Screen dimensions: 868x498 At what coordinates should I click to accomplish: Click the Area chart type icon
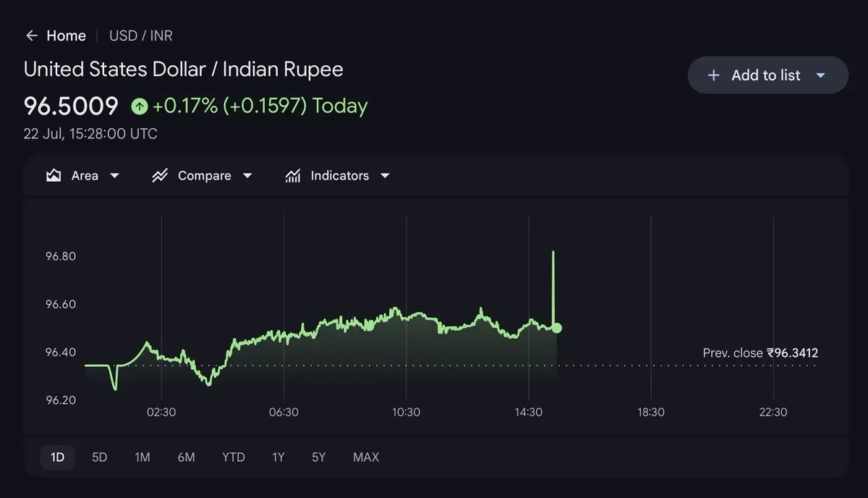[54, 176]
